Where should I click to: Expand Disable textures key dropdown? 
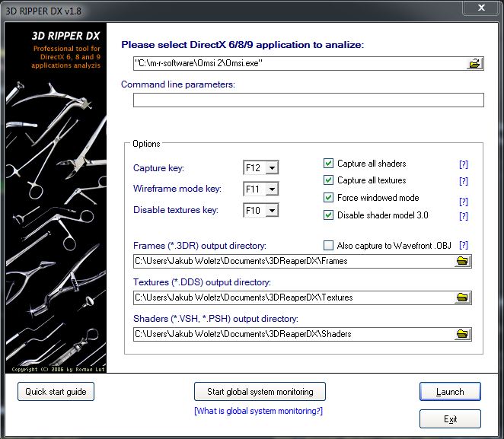click(272, 210)
